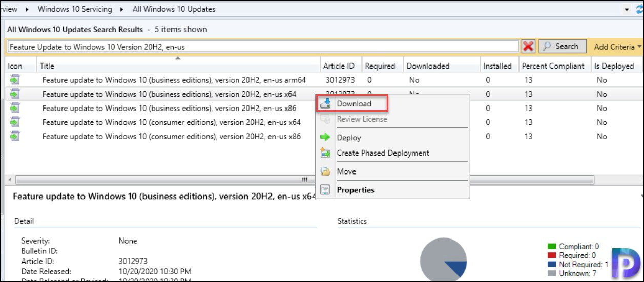
Task: Clear the search with the red X button
Action: [528, 47]
